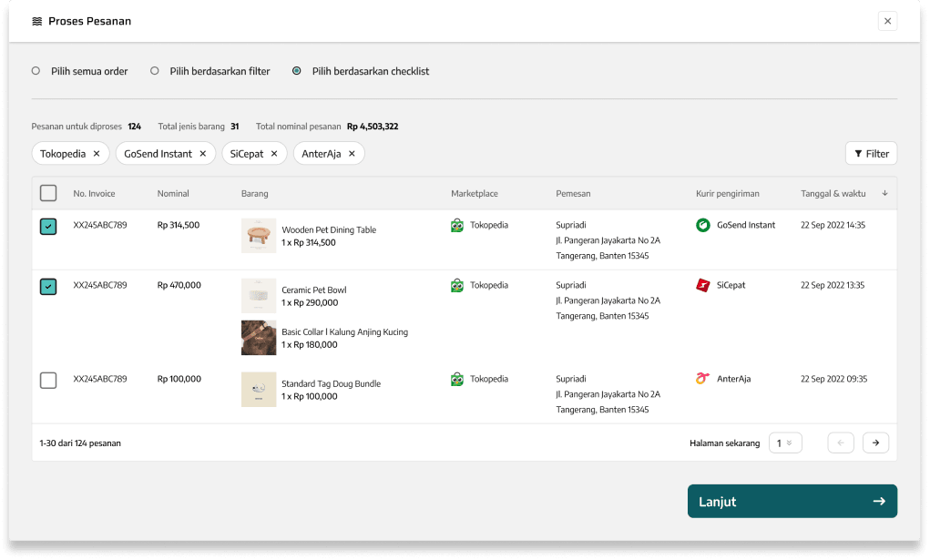930x560 pixels.
Task: Click the Ceramic Pet Bowl thumbnail
Action: point(259,296)
